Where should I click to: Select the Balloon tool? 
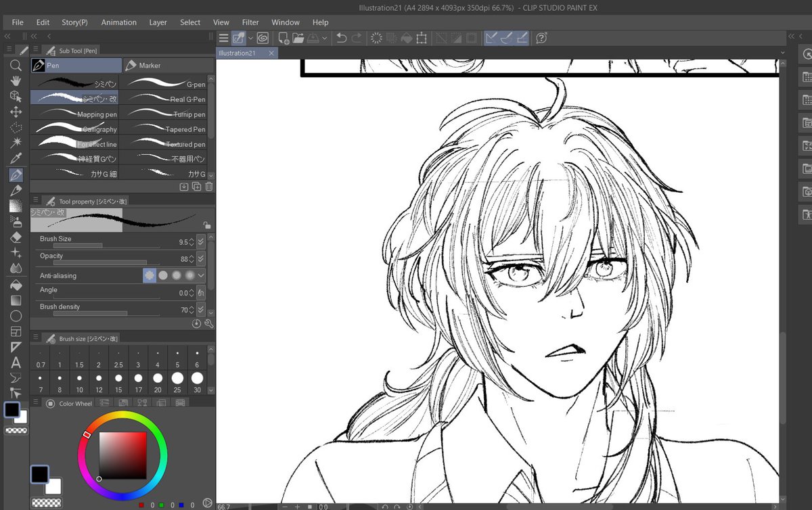click(16, 377)
